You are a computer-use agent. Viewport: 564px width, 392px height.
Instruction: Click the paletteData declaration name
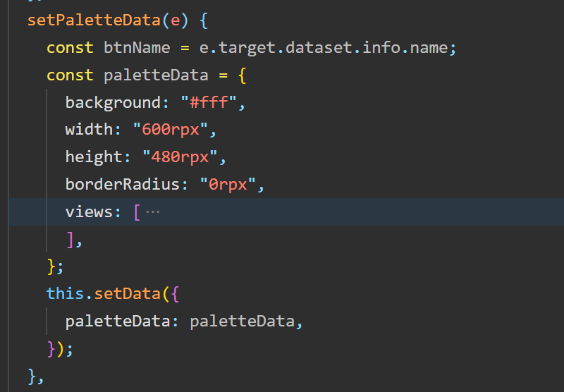tap(156, 75)
